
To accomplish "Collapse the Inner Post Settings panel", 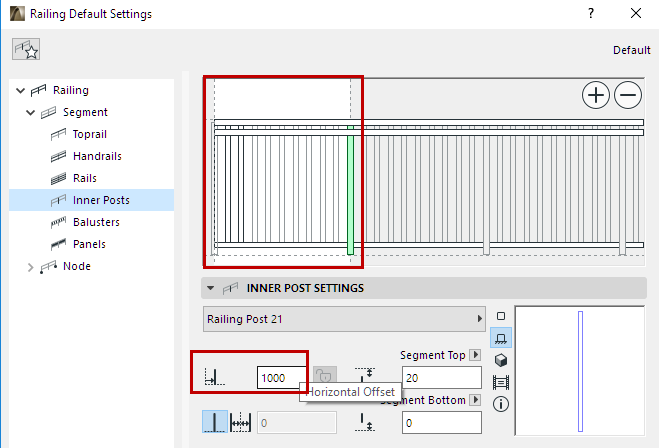I will click(x=211, y=288).
